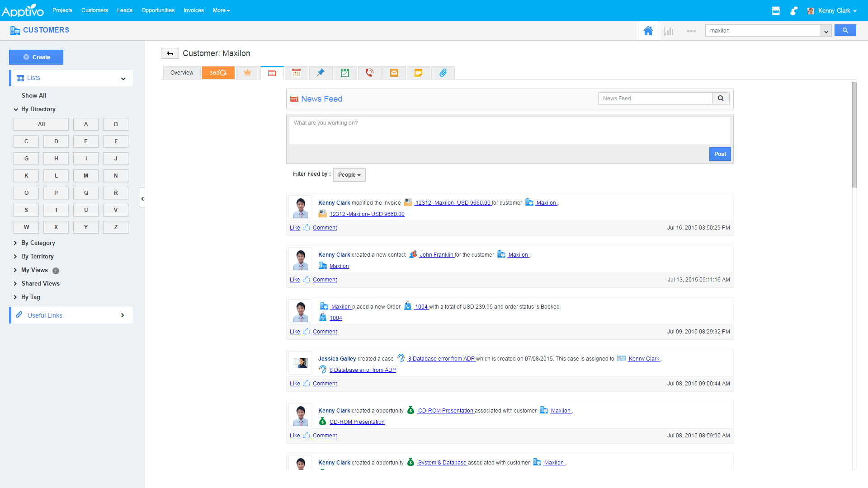Screen dimensions: 868x488
Task: Open the documents paperclip tab
Action: pyautogui.click(x=443, y=73)
